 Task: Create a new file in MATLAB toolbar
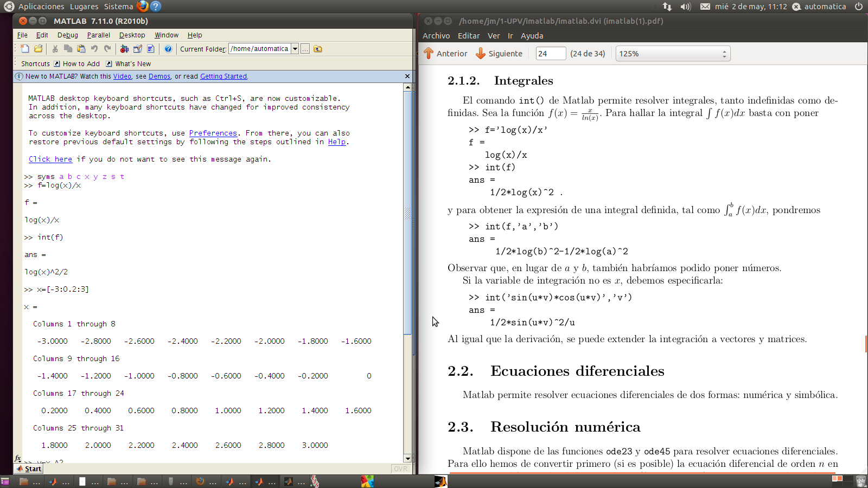point(24,49)
